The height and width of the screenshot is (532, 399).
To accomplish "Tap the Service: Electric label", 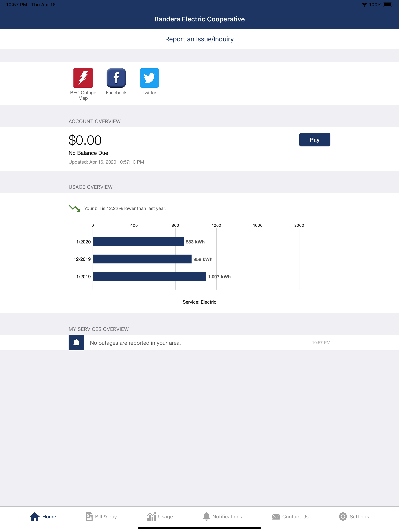I will click(x=199, y=302).
